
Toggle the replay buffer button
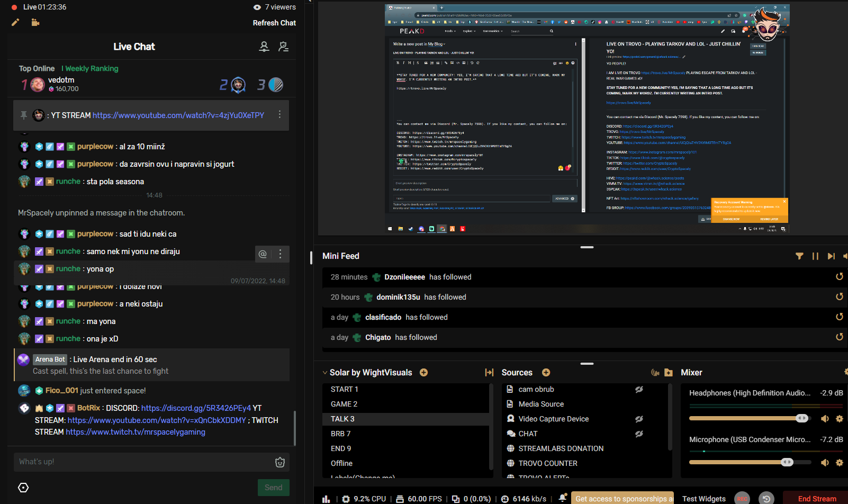(766, 499)
